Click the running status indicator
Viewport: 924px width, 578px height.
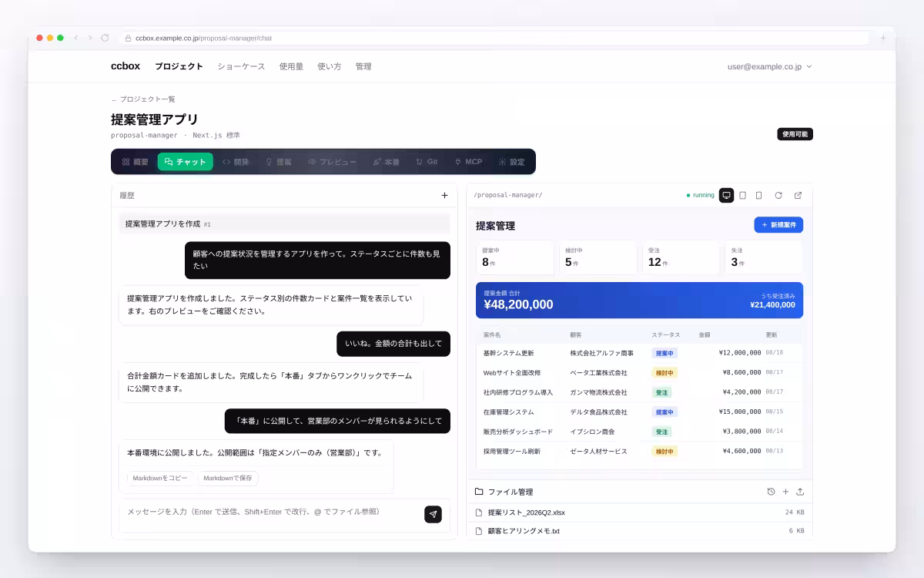click(701, 196)
